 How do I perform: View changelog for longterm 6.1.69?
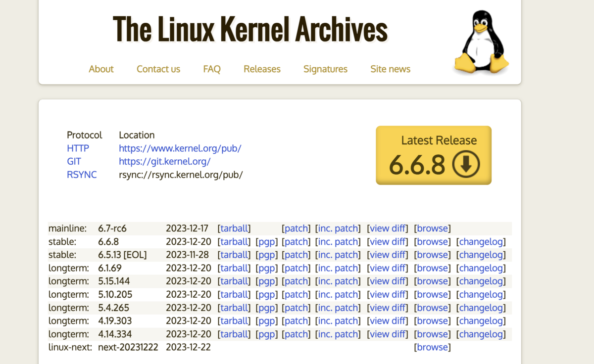point(481,268)
